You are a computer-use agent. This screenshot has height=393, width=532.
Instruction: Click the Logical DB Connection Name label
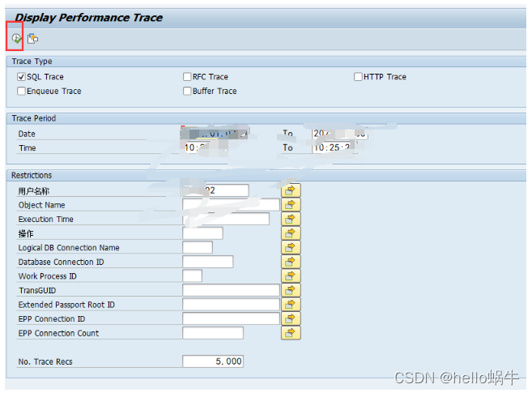[x=69, y=248]
